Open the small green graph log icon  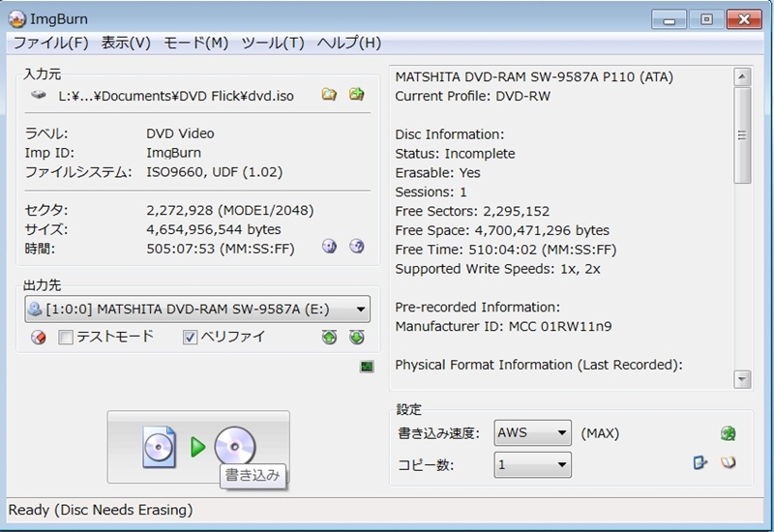coord(367,367)
